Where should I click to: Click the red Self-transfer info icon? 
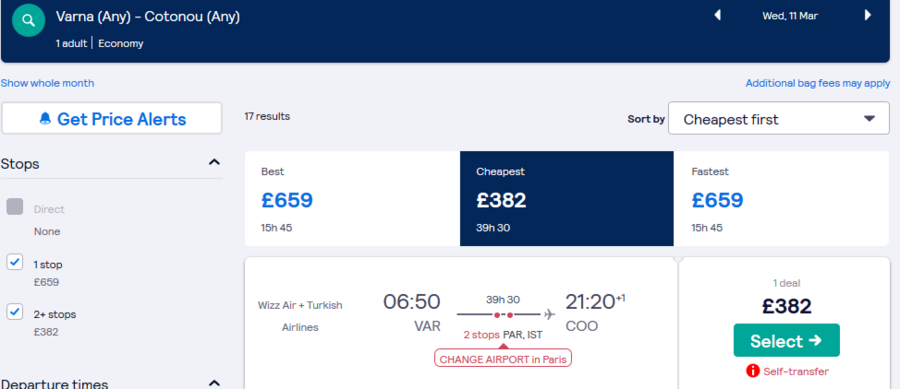pos(752,371)
